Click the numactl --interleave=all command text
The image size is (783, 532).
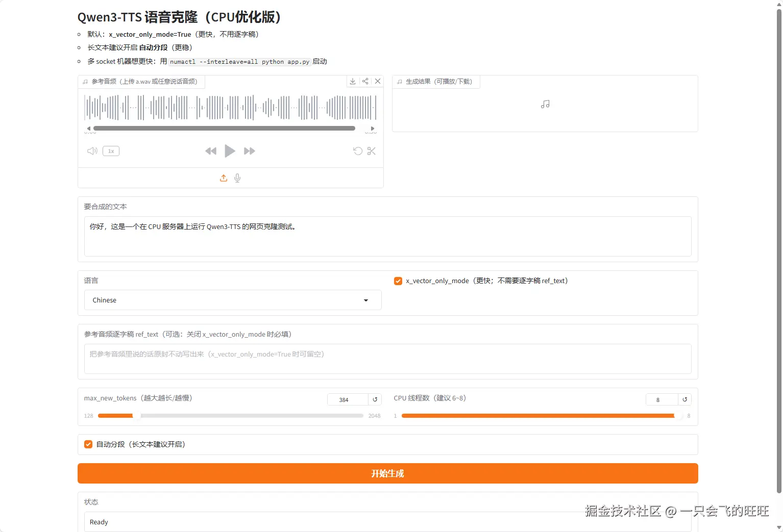[240, 62]
